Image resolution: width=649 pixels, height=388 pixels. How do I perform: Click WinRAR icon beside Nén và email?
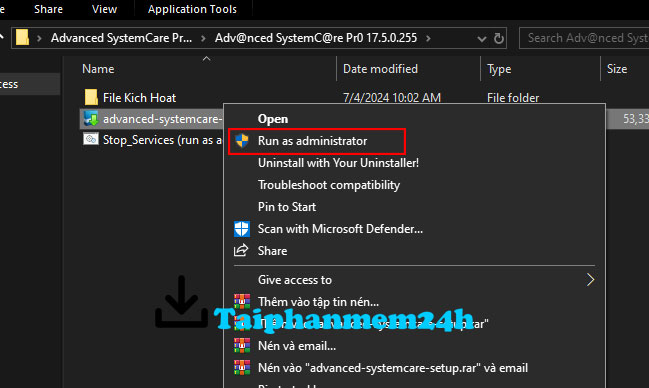click(x=242, y=345)
